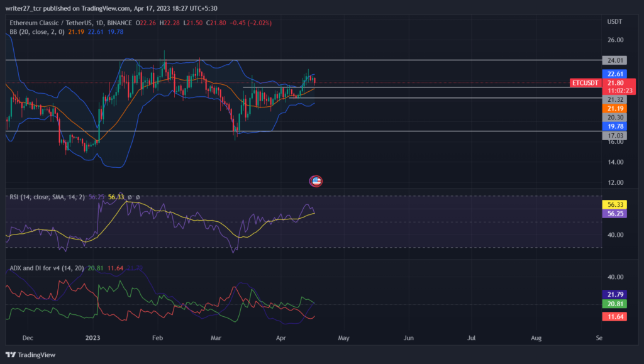This screenshot has width=644, height=364.
Task: Click the orange 21.19 basis price label
Action: [614, 108]
